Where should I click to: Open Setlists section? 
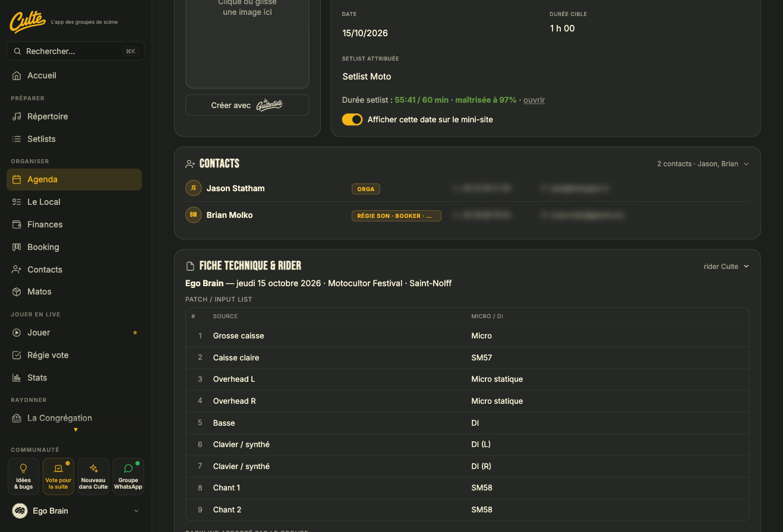74,139
